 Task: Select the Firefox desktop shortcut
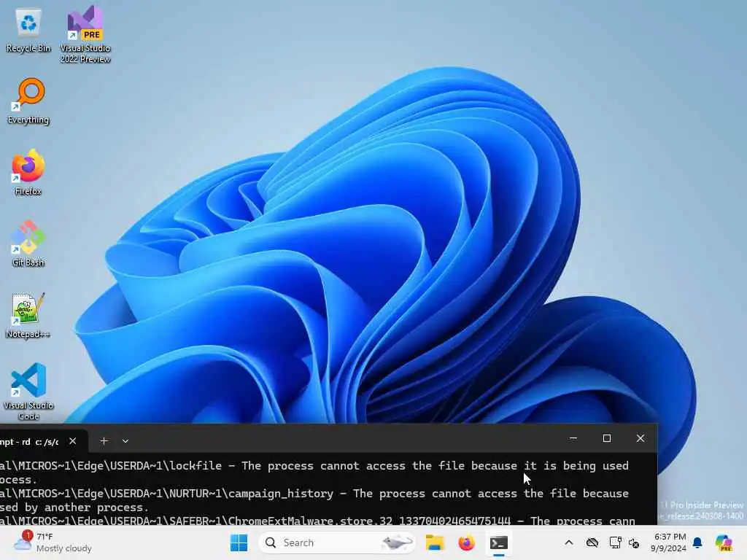pyautogui.click(x=28, y=172)
